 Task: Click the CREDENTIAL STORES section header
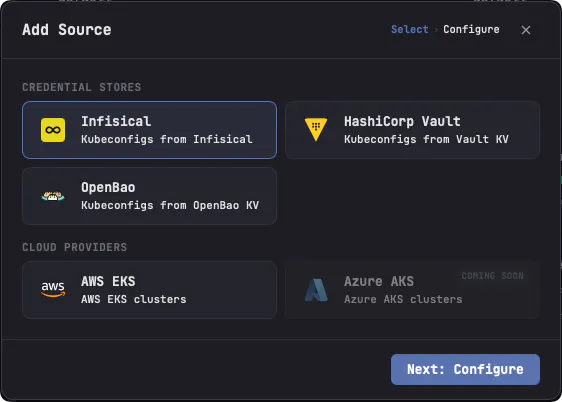[x=82, y=87]
